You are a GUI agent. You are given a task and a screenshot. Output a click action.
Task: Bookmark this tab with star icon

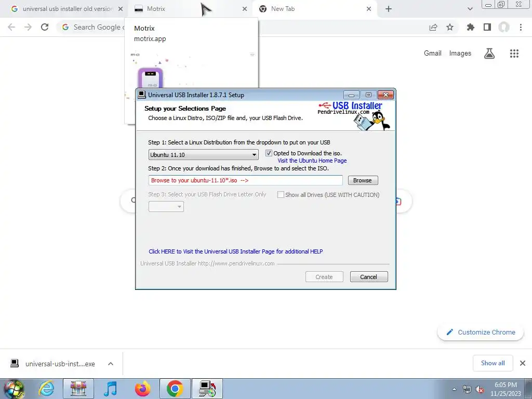coord(450,27)
